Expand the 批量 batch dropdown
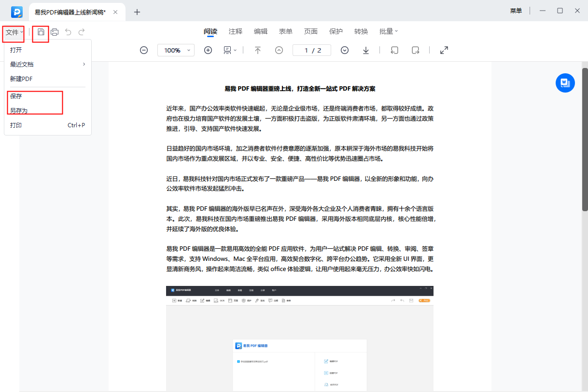 point(389,31)
